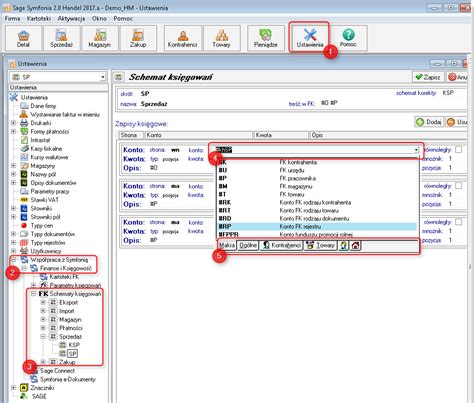Open the Kartoteki menu
The height and width of the screenshot is (403, 474).
(39, 19)
